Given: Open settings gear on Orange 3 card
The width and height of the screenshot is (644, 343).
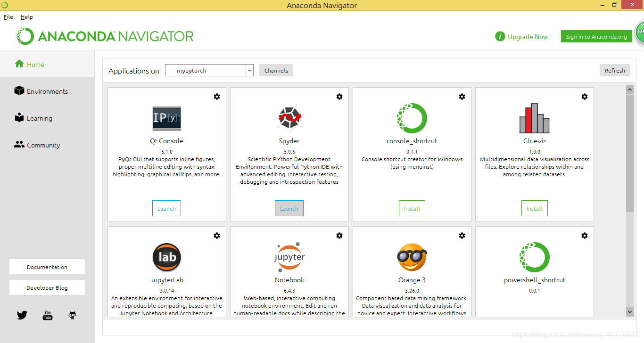Looking at the screenshot, I should [462, 236].
